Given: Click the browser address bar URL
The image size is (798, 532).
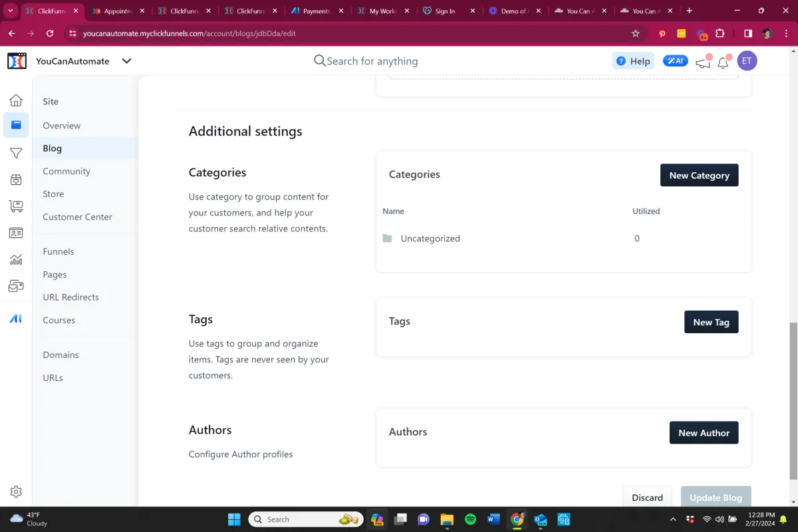Looking at the screenshot, I should click(x=190, y=33).
